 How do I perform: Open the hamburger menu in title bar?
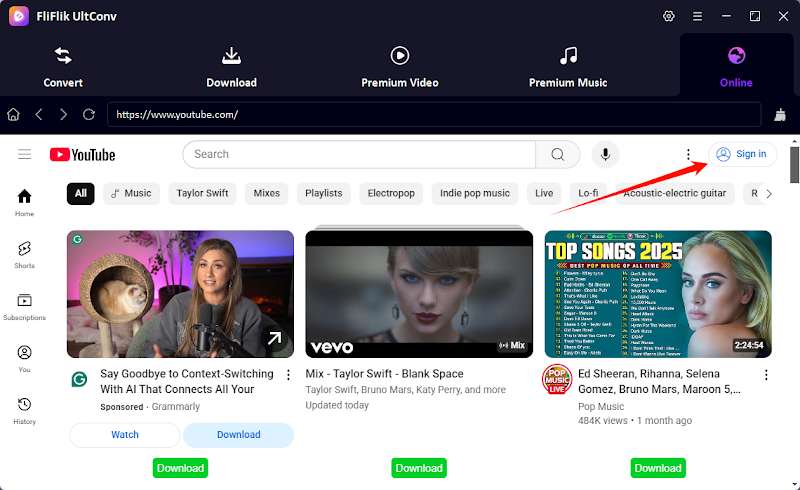point(697,16)
